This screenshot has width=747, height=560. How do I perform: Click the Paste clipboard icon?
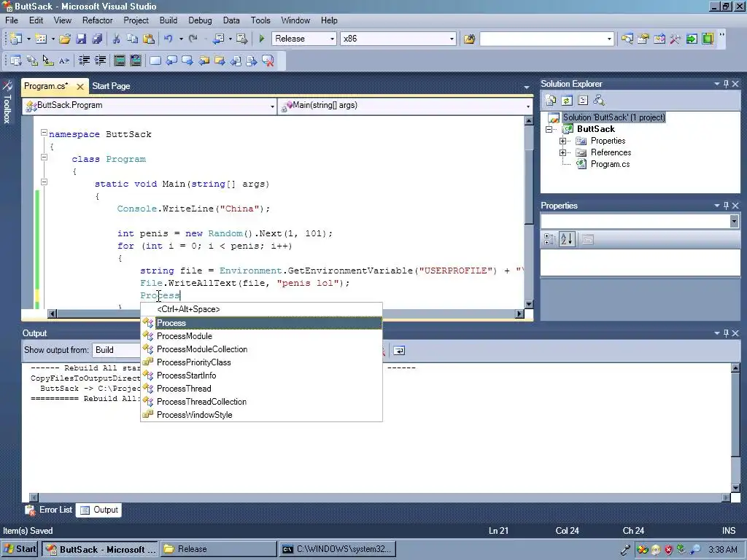[x=149, y=39]
